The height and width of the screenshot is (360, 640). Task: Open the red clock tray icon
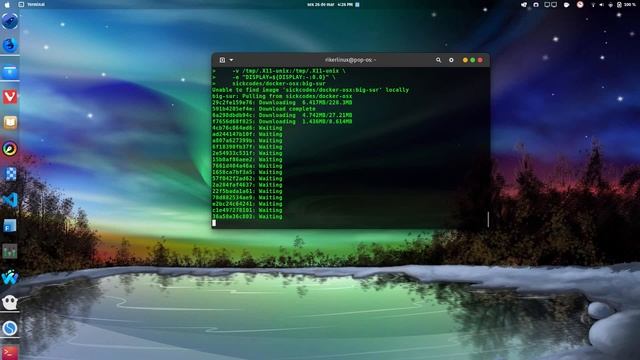point(580,4)
